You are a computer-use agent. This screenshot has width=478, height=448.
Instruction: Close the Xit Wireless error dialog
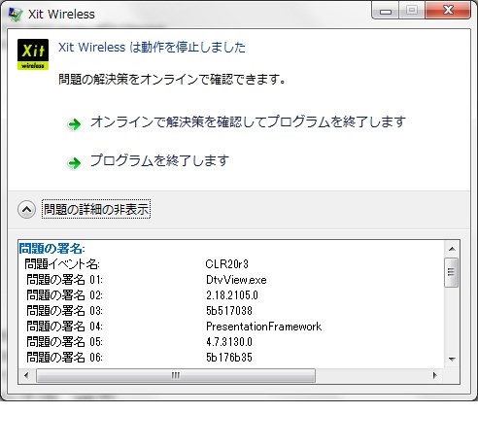coord(448,11)
